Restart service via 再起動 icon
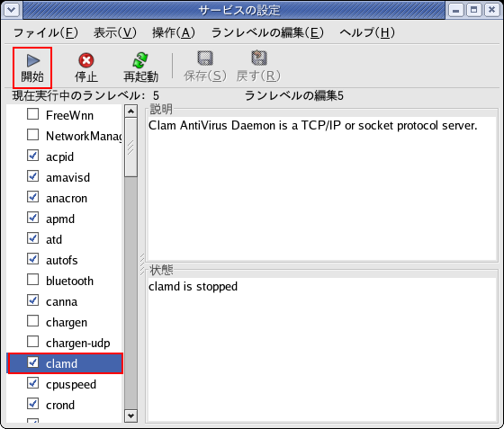 point(140,67)
